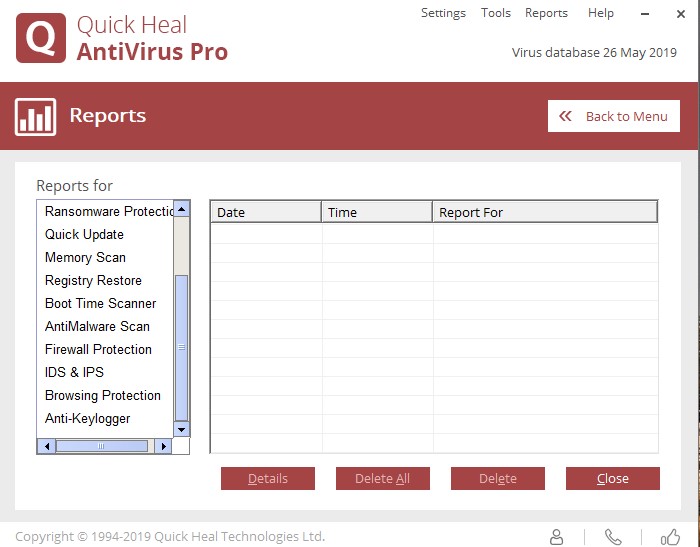Click the Details button
The width and height of the screenshot is (700, 547).
click(x=268, y=478)
